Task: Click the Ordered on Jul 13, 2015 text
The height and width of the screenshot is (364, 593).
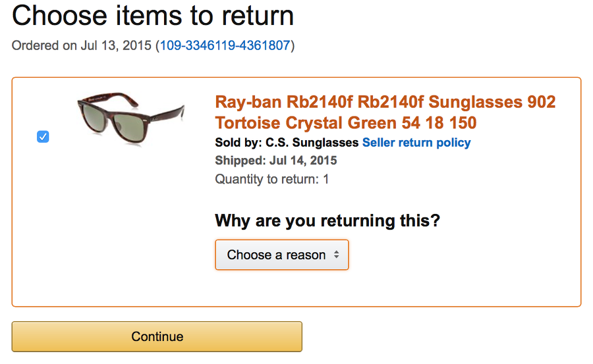Action: (x=82, y=46)
